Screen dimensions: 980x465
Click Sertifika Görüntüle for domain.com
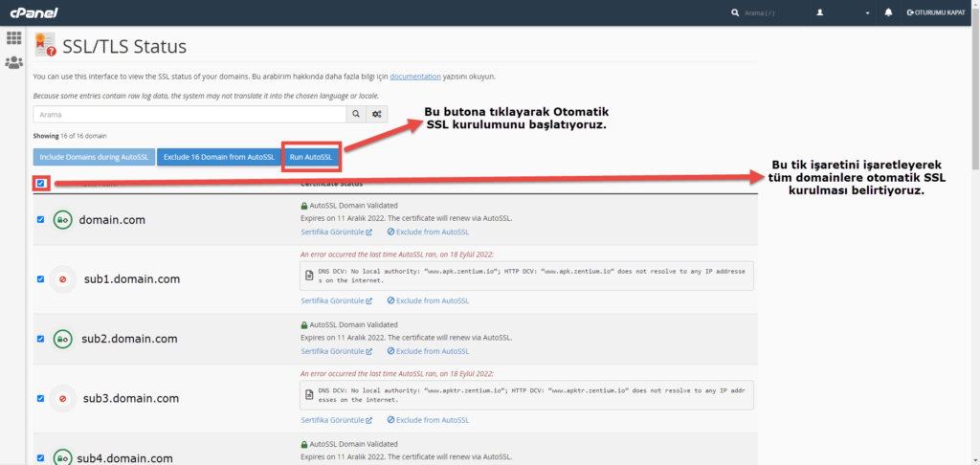(x=336, y=232)
